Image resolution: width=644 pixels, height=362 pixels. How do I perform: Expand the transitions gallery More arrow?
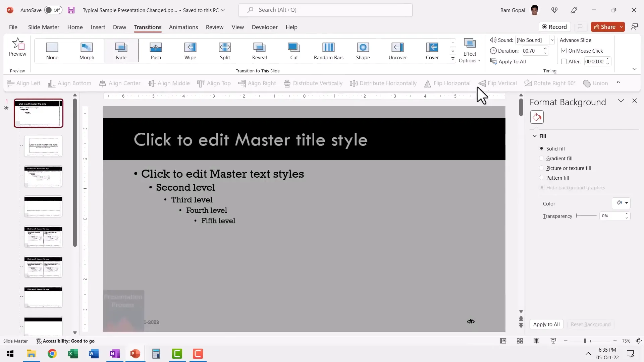(x=453, y=59)
